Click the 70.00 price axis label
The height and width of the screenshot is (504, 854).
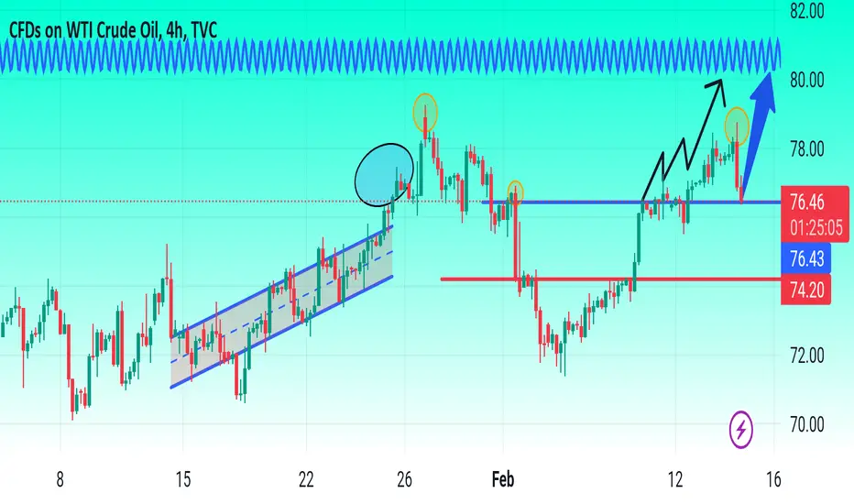pyautogui.click(x=807, y=424)
